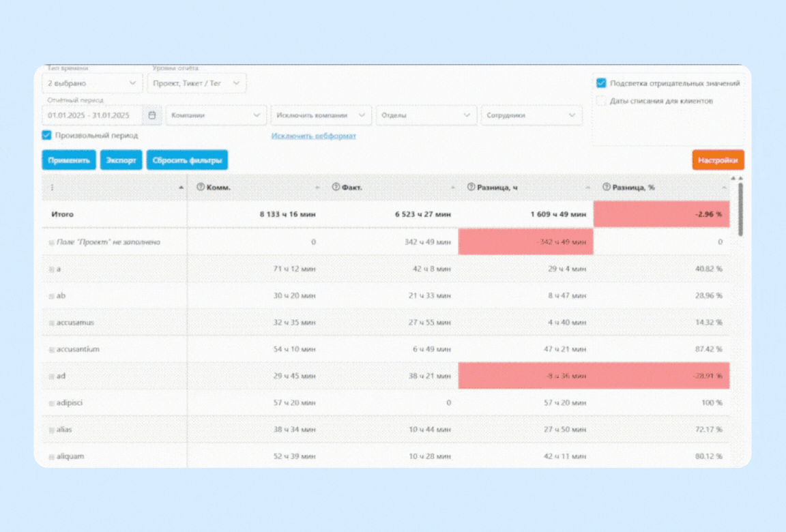Sort the Разница, % column using its arrow
The image size is (786, 532).
[x=724, y=188]
